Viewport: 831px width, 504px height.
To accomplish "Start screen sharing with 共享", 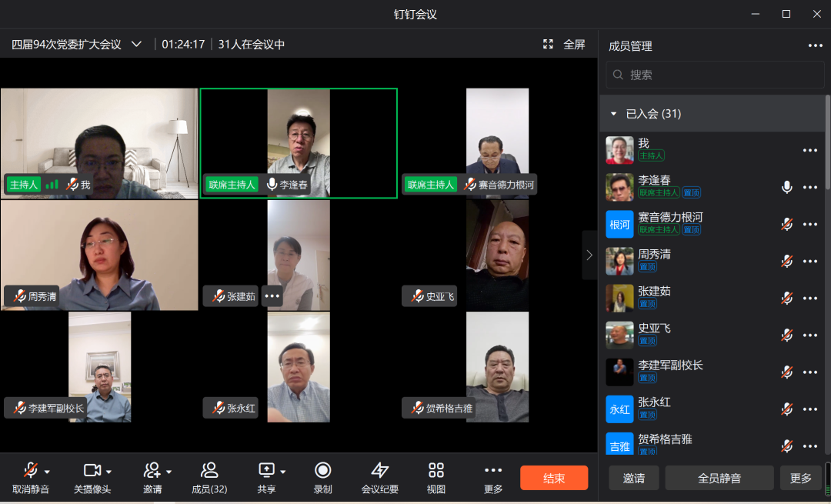I will pyautogui.click(x=266, y=478).
